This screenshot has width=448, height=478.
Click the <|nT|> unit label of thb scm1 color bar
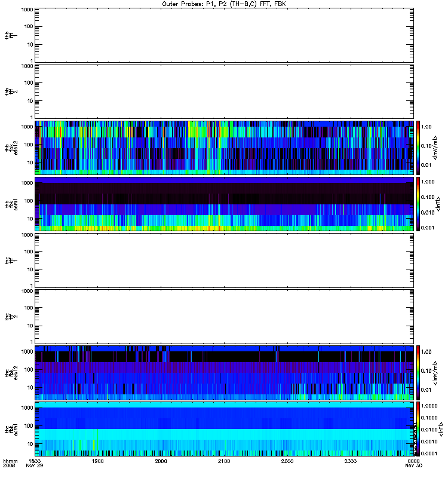pos(438,204)
